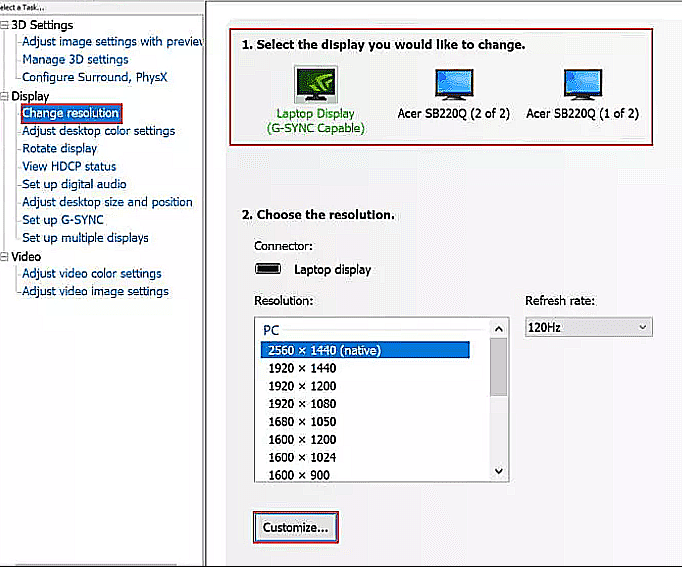This screenshot has height=567, width=682.
Task: Select 1920 × 1200 resolution
Action: coord(302,386)
